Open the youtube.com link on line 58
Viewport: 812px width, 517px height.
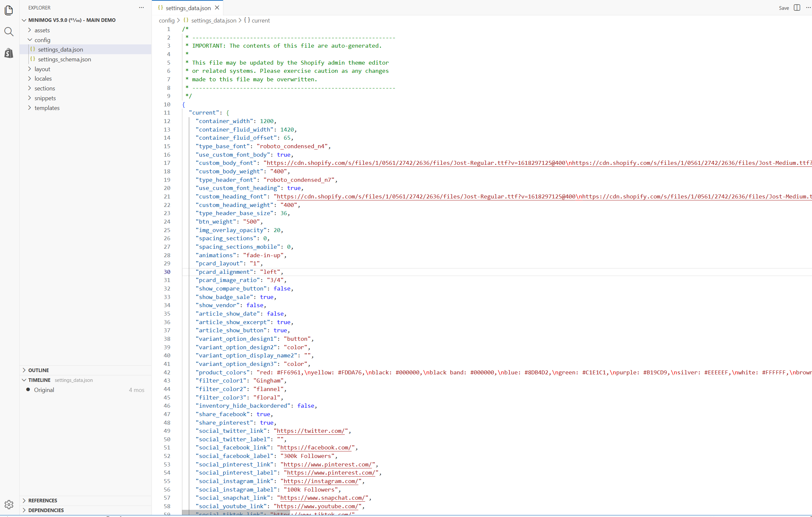click(317, 506)
